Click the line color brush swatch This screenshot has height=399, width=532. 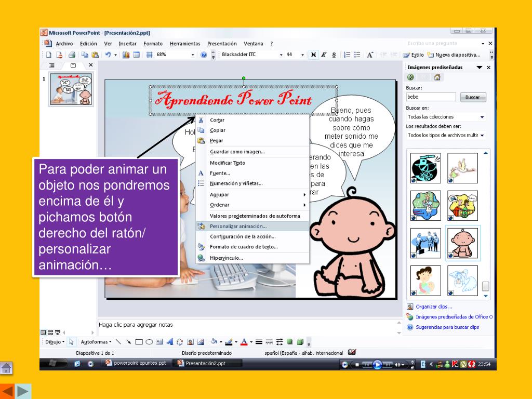229,342
